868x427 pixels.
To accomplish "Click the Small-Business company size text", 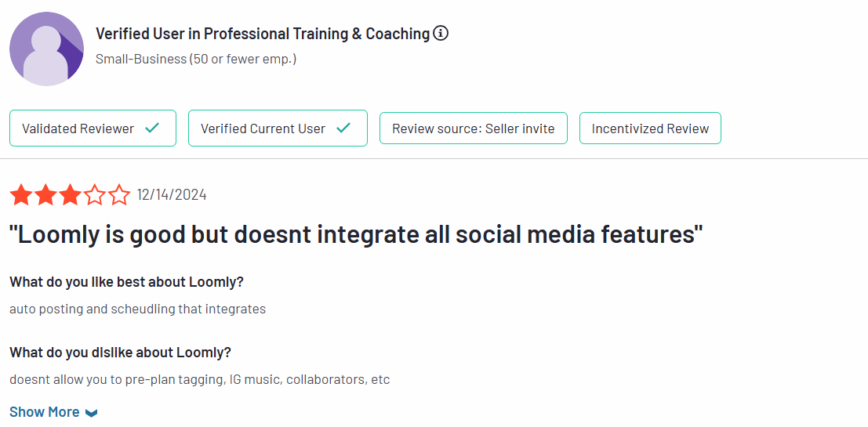I will coord(196,59).
